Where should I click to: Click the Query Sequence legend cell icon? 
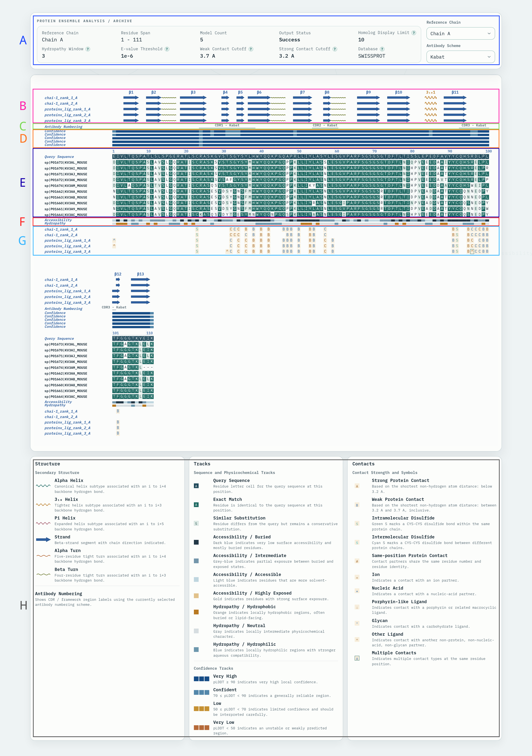point(196,486)
